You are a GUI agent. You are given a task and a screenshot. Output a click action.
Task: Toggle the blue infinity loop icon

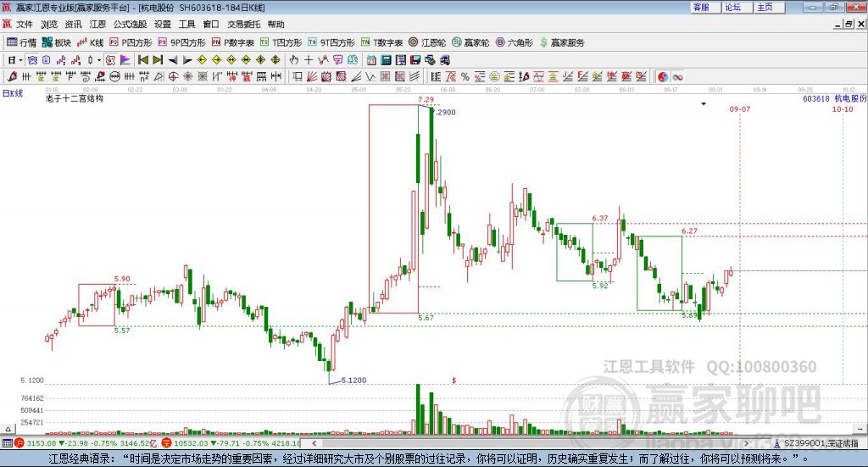pos(677,77)
